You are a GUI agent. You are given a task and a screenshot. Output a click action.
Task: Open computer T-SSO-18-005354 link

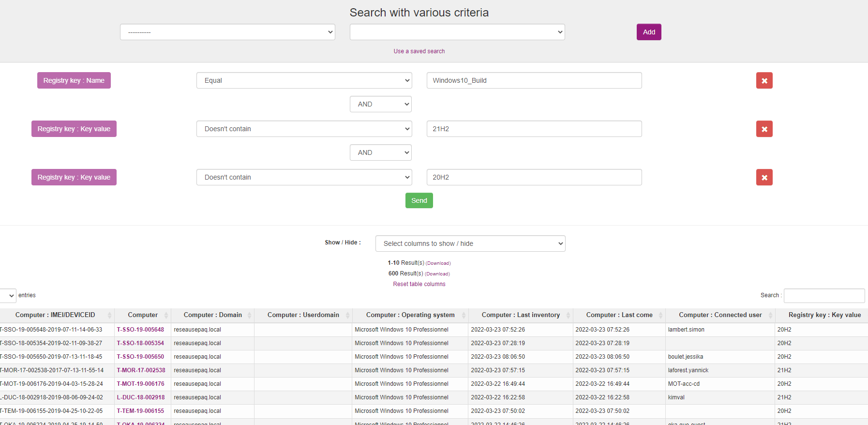[140, 343]
